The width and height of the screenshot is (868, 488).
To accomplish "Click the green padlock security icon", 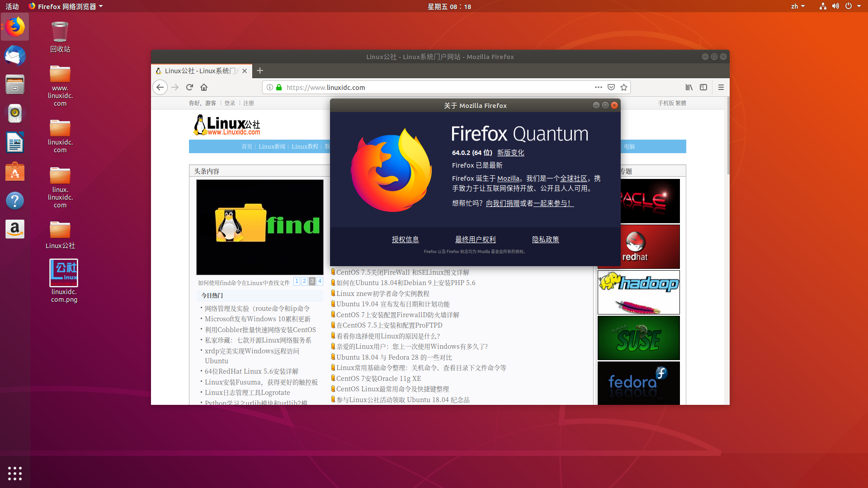I will pyautogui.click(x=279, y=87).
